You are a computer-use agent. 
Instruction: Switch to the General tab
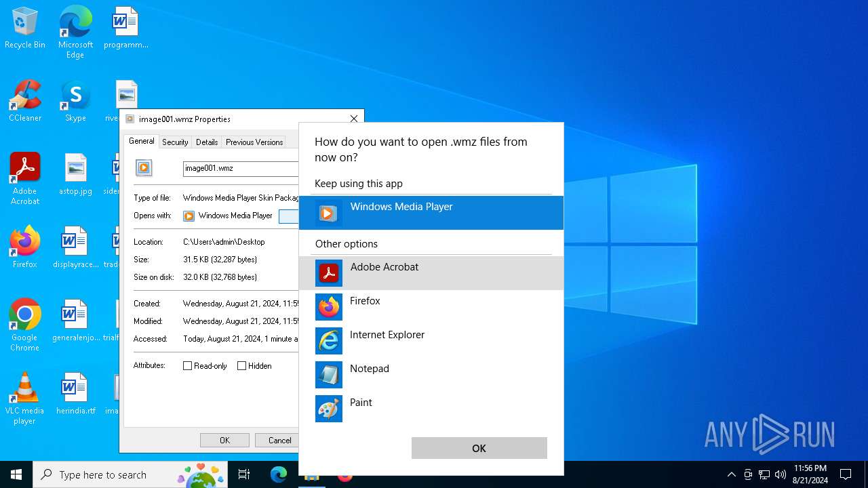pos(142,141)
